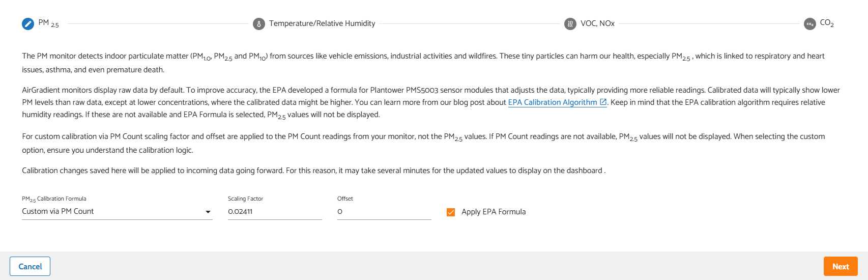Click the Cancel button
Image resolution: width=868 pixels, height=280 pixels.
click(x=30, y=266)
